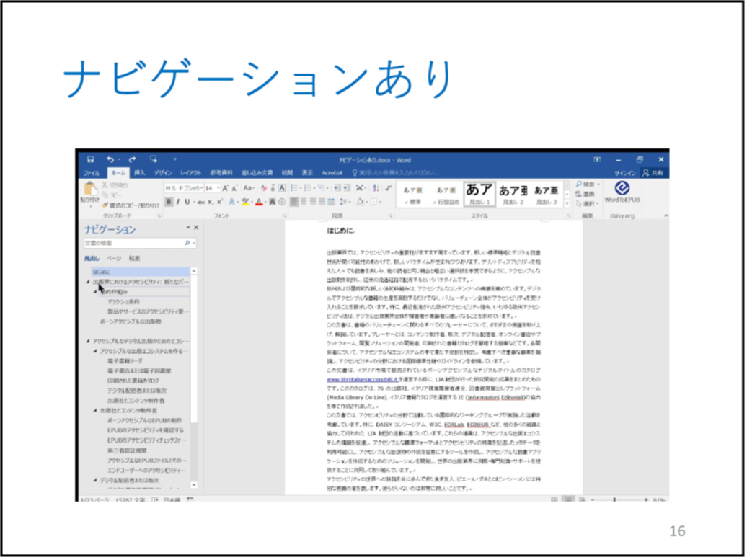The image size is (747, 560).
Task: Switch to 挿入 (Insert) ribbon tab
Action: point(140,173)
